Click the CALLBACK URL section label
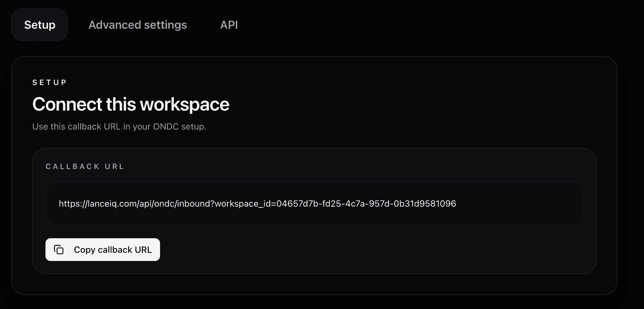This screenshot has width=644, height=309. tap(85, 167)
